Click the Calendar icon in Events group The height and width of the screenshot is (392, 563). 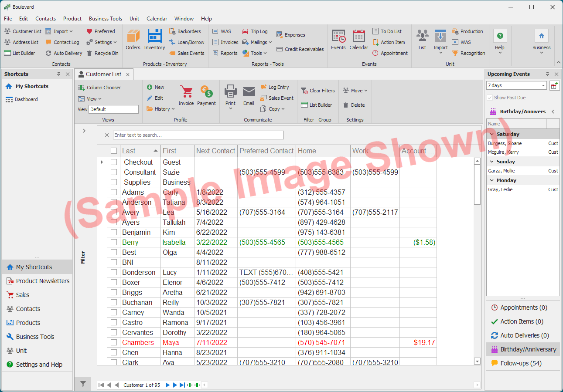click(x=358, y=40)
